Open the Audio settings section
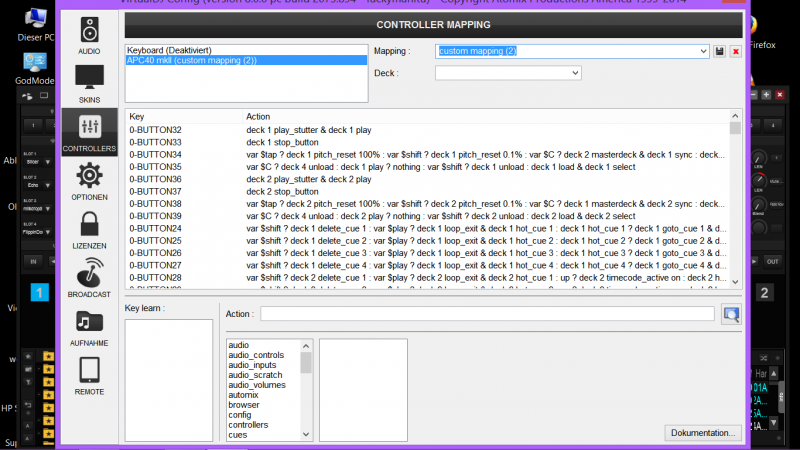The height and width of the screenshot is (450, 800). (x=89, y=34)
